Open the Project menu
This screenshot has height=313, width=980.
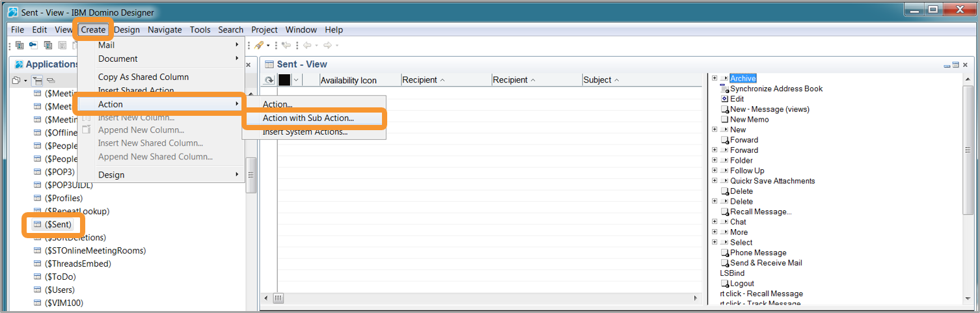coord(264,30)
